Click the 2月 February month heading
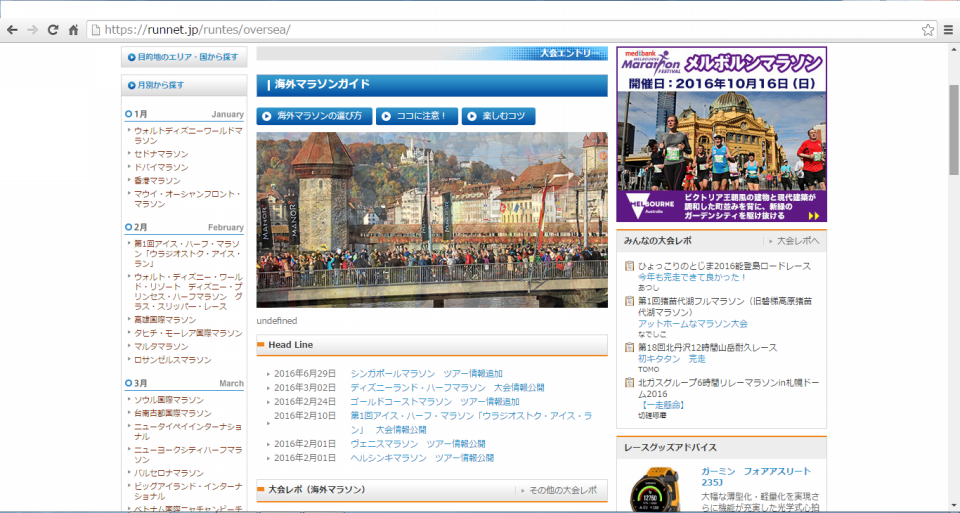The width and height of the screenshot is (960, 513). 184,227
